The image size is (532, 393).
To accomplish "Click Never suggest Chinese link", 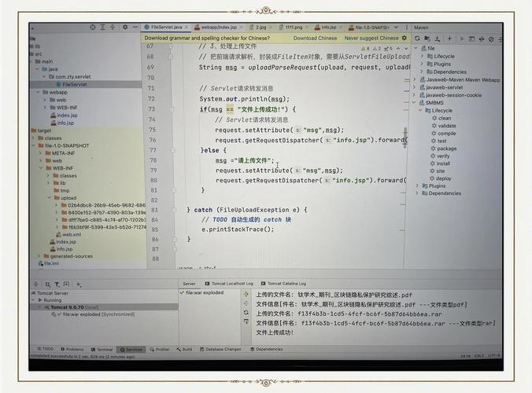I will point(371,39).
